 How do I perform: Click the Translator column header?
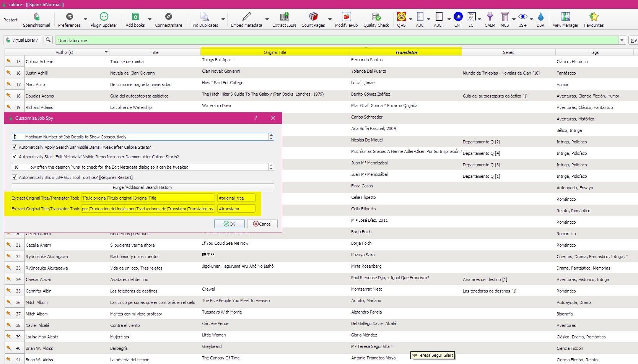(x=406, y=52)
